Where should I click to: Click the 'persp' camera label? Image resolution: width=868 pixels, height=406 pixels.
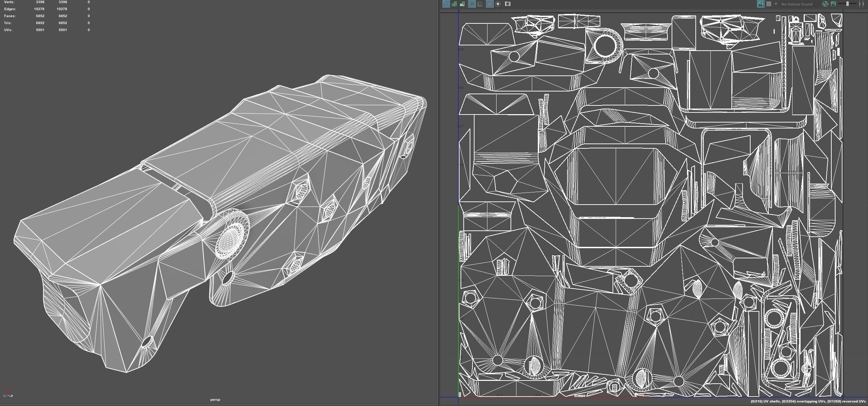pos(215,400)
